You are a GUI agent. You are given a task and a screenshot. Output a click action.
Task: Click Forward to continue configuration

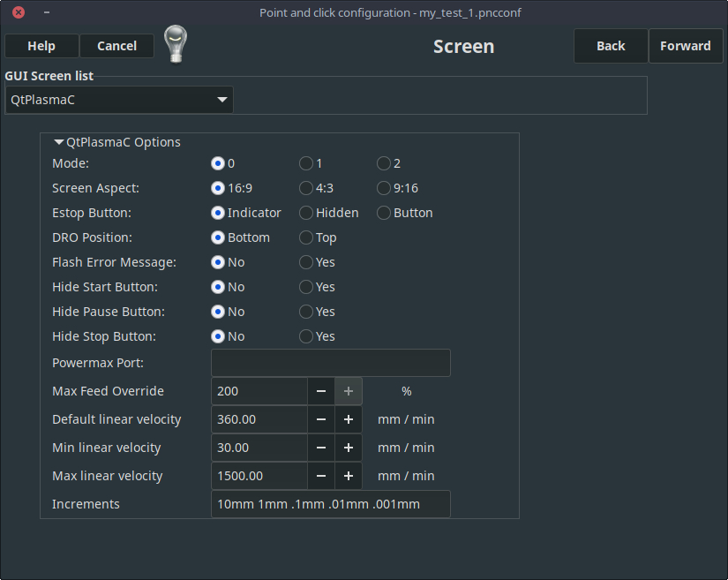(x=686, y=45)
